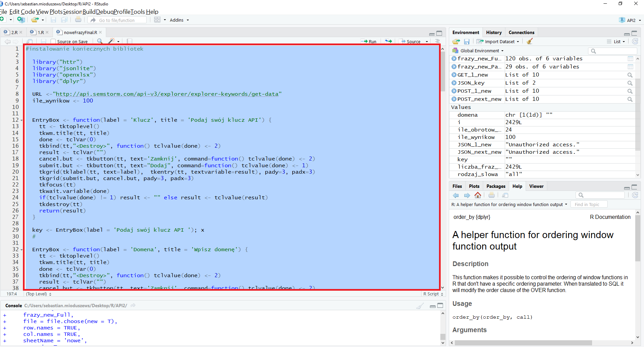Create a new R project
Image resolution: width=644 pixels, height=347 pixels.
(21, 20)
